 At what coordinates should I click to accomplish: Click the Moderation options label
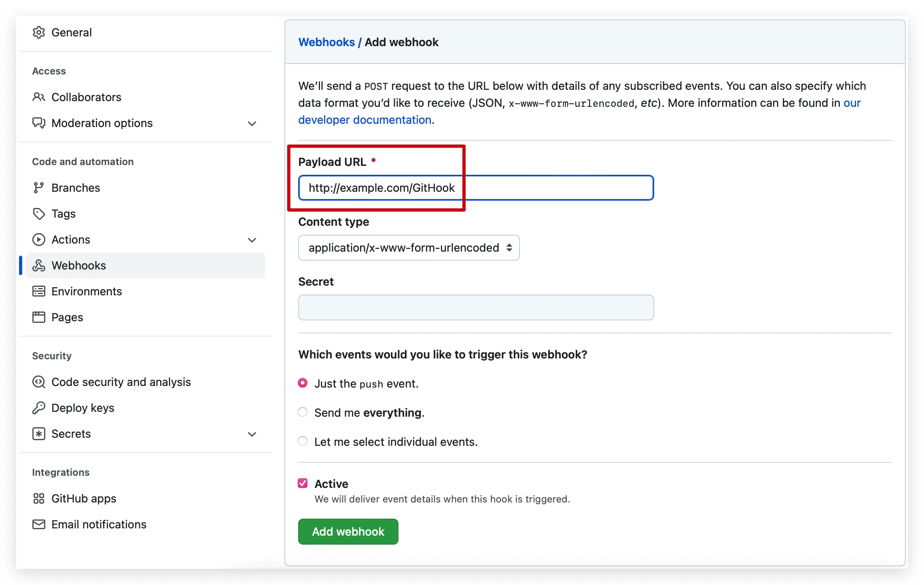tap(102, 123)
